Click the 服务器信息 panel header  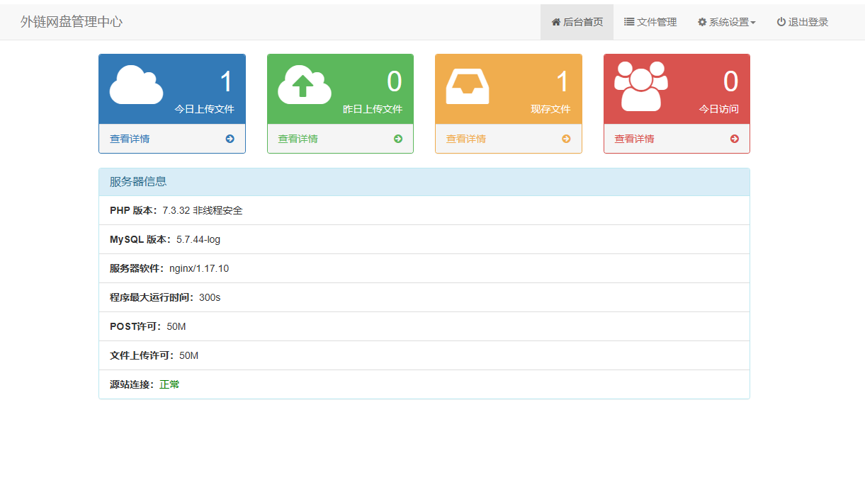coord(424,182)
